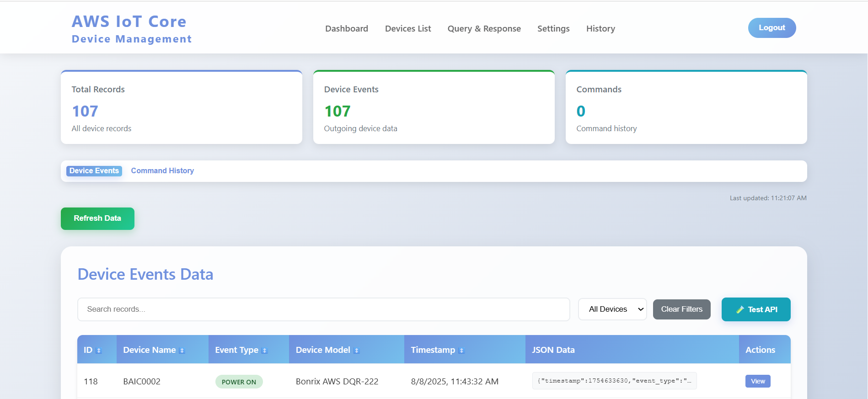Open the History navigation link
The height and width of the screenshot is (399, 868).
click(x=600, y=29)
